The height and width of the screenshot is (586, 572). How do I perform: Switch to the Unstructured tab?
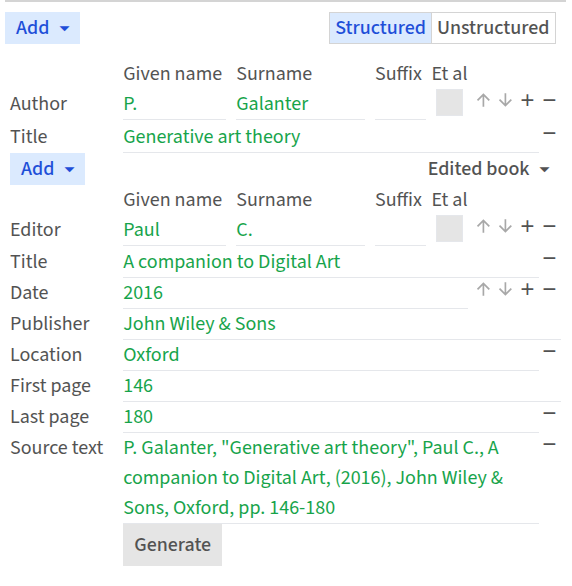pos(493,28)
